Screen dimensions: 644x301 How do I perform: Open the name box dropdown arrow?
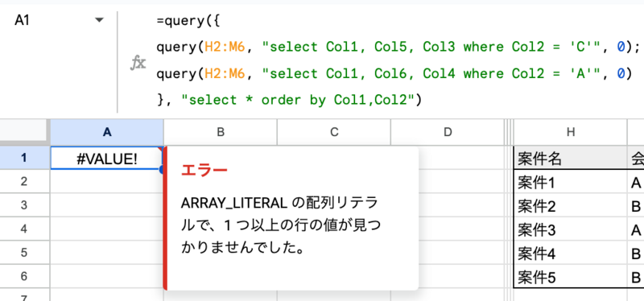pos(99,20)
